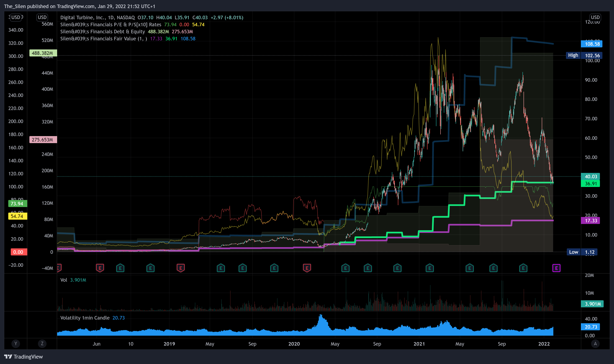Click the 275.653M debt value label
The image size is (614, 364).
click(43, 140)
